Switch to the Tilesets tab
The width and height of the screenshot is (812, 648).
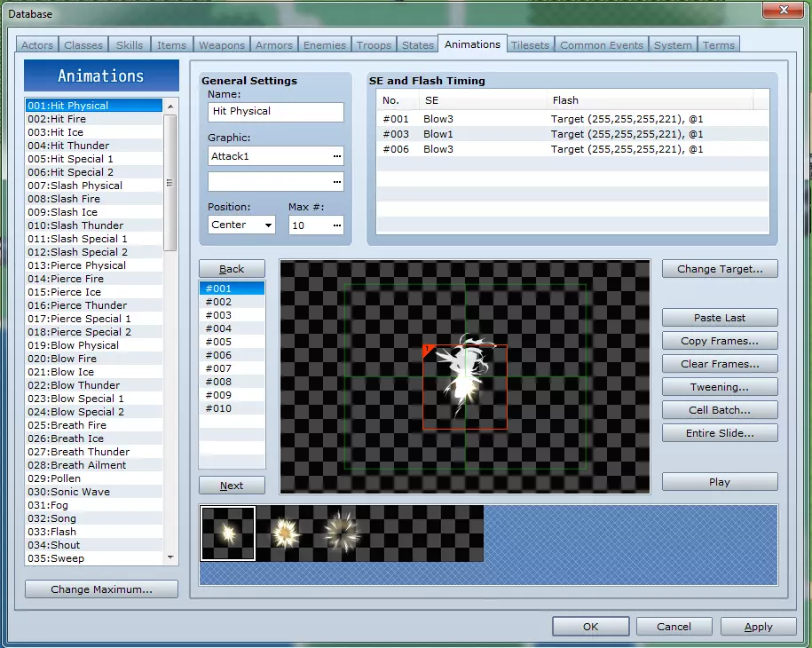click(530, 45)
